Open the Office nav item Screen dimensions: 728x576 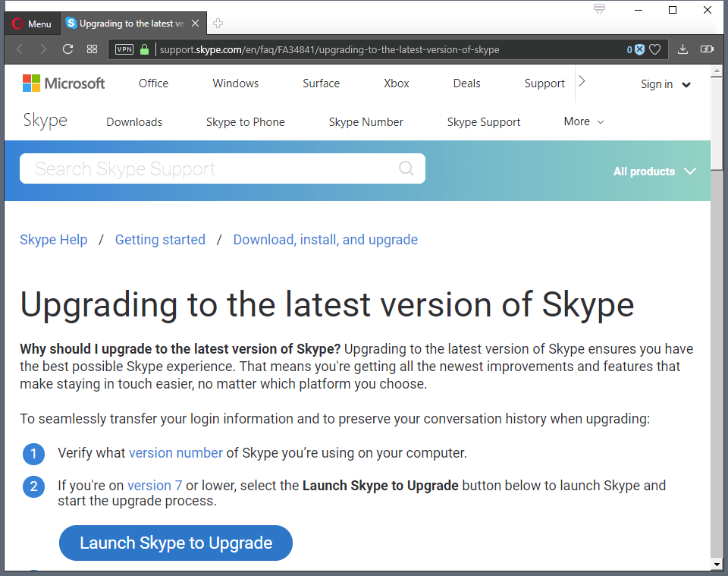pos(154,83)
